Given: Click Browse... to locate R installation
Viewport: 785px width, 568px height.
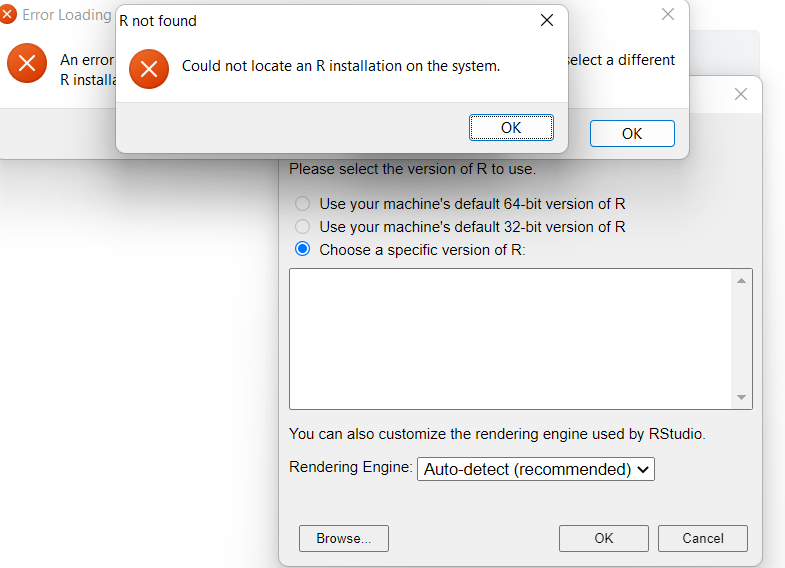Looking at the screenshot, I should pyautogui.click(x=343, y=538).
